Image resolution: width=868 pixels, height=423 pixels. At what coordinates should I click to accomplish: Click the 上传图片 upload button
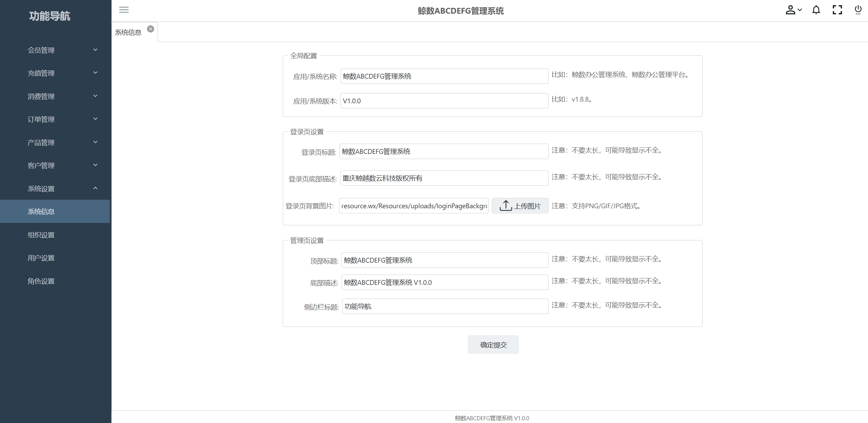click(520, 206)
